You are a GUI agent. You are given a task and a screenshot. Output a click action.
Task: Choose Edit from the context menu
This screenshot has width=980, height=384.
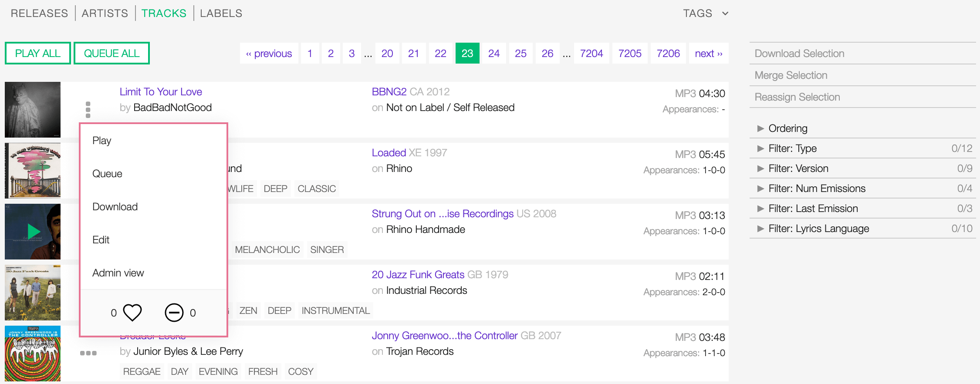click(153, 240)
